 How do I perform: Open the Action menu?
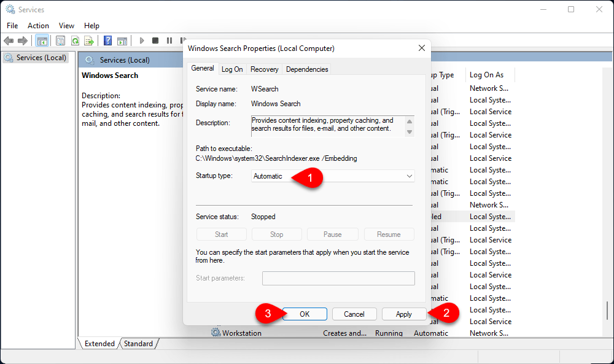point(38,25)
